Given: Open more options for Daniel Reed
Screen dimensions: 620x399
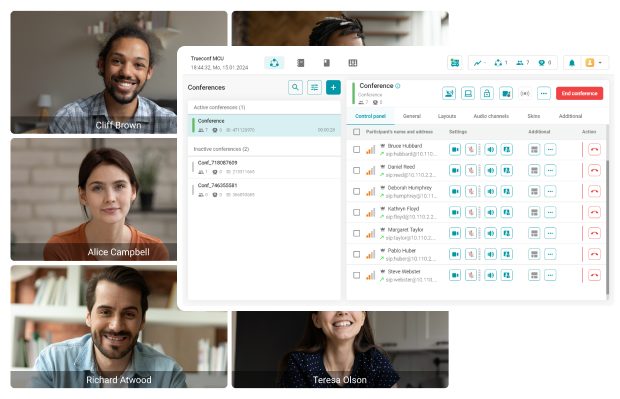Looking at the screenshot, I should [x=550, y=170].
